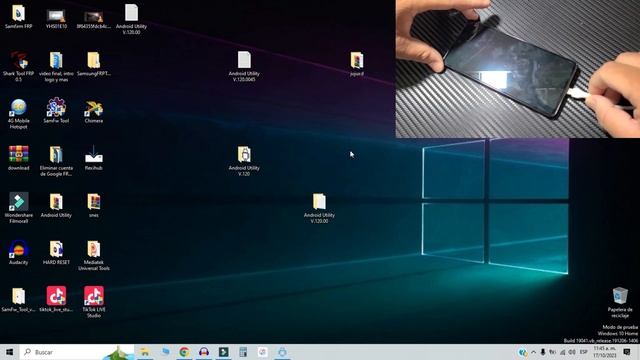
Task: Click the Buscar search box
Action: 77,352
